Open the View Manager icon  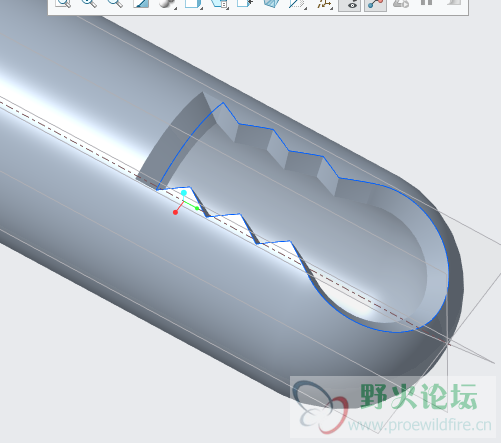219,3
